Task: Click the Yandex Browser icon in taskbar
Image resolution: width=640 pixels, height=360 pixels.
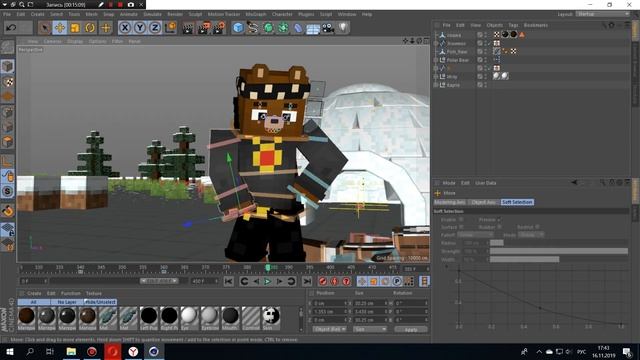Action: [x=133, y=351]
